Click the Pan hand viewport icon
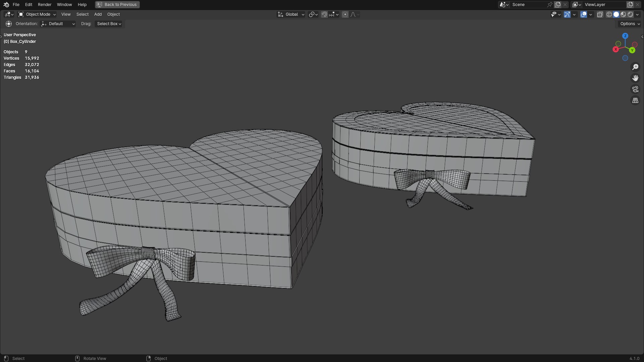This screenshot has height=362, width=644. click(x=635, y=78)
